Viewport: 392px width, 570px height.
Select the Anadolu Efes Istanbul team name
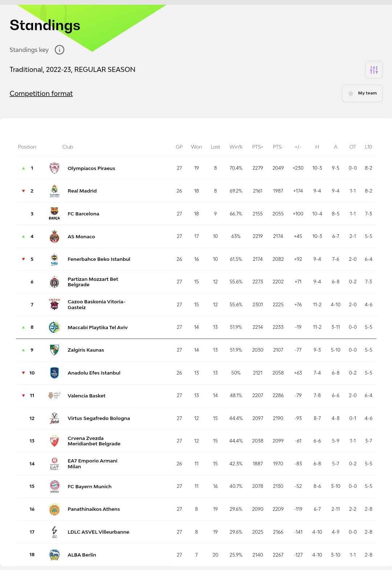tap(94, 373)
